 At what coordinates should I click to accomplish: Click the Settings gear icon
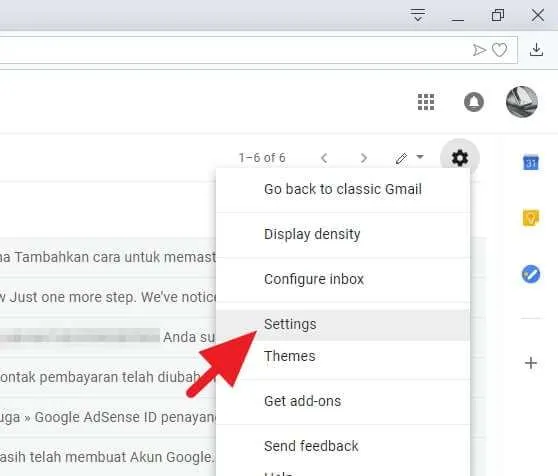point(460,158)
